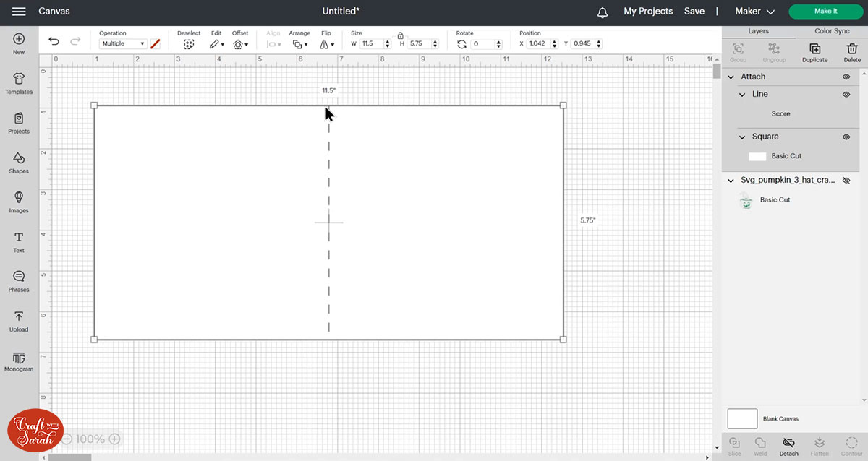Viewport: 868px width, 461px height.
Task: Duplicate the selected layers
Action: pos(814,52)
